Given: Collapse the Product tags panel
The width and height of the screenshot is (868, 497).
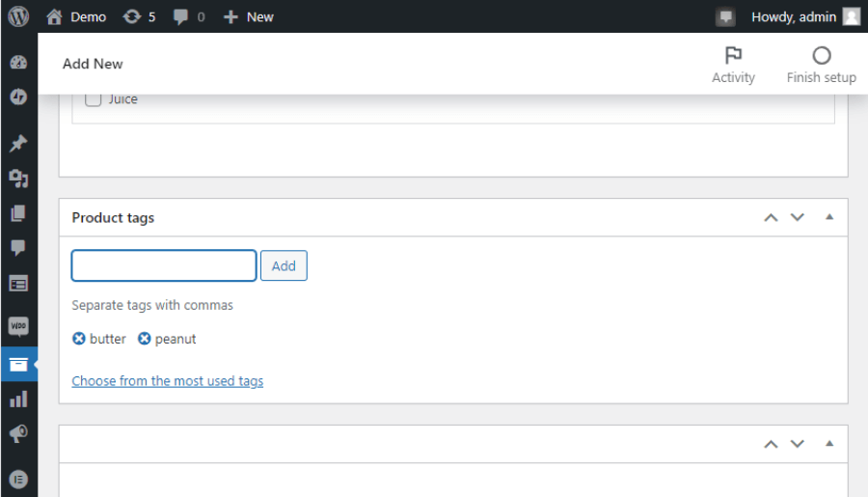Looking at the screenshot, I should pyautogui.click(x=829, y=217).
